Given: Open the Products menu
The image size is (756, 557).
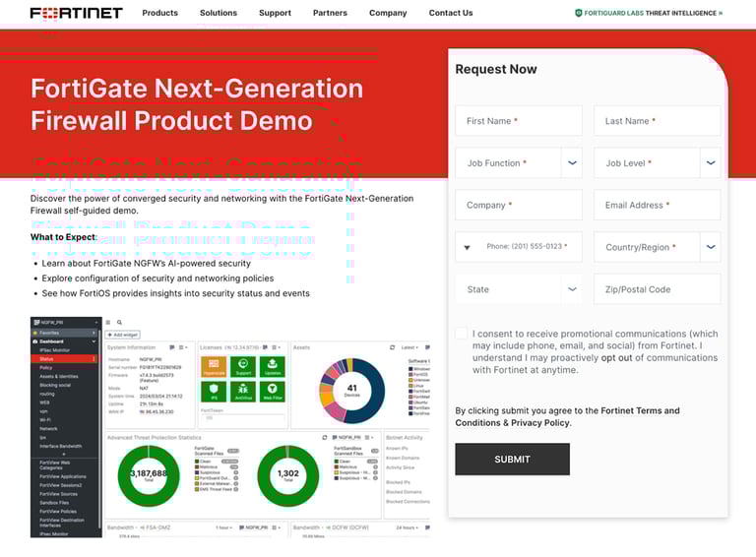Looking at the screenshot, I should click(159, 13).
